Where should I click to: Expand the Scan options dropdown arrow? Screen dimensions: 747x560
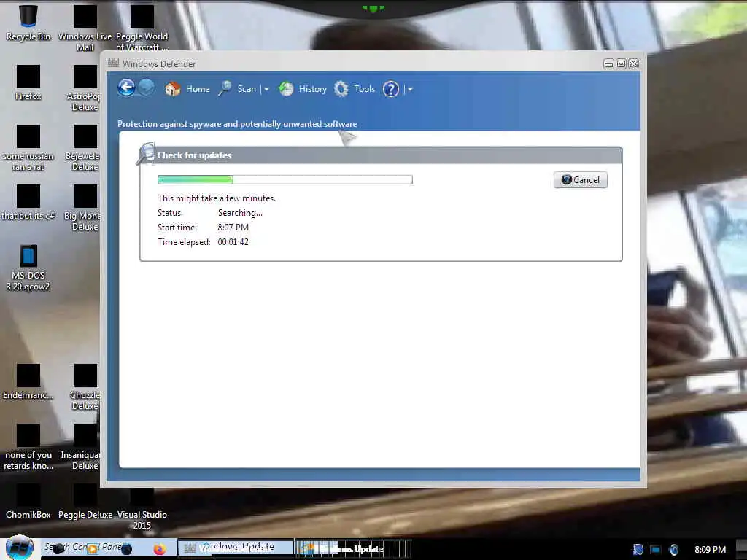click(266, 89)
